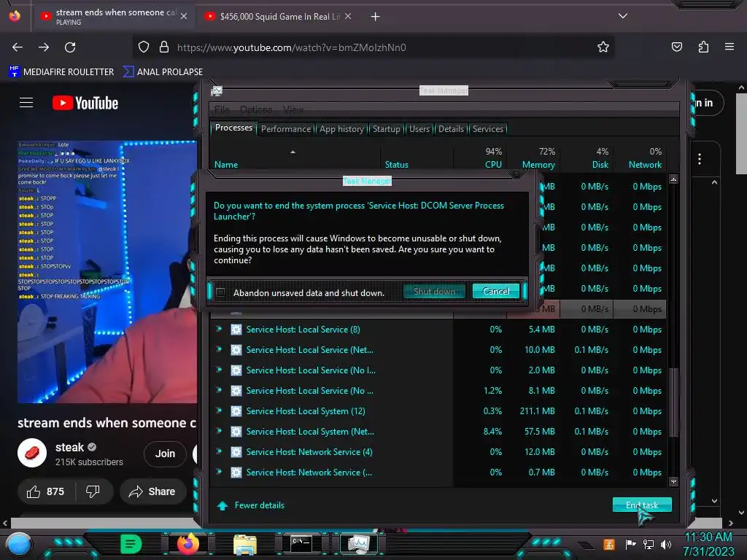747x560 pixels.
Task: Expand Service Host: Local Service (No I...
Action: click(219, 370)
